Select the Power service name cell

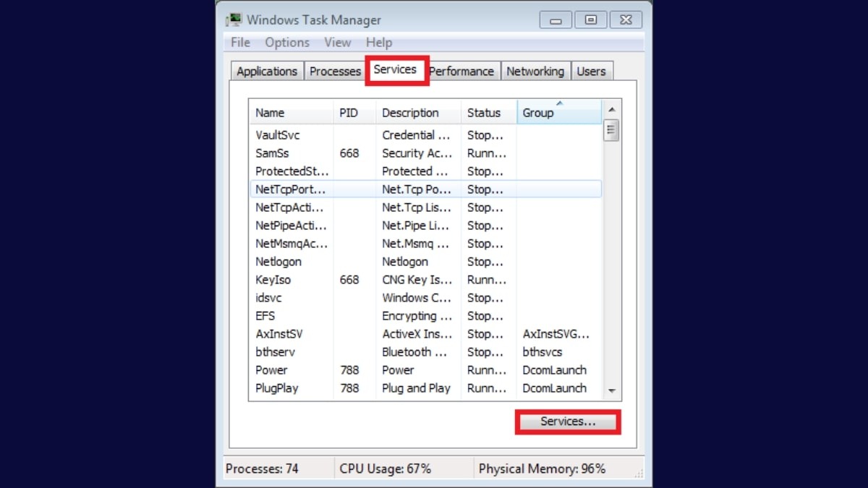click(271, 370)
